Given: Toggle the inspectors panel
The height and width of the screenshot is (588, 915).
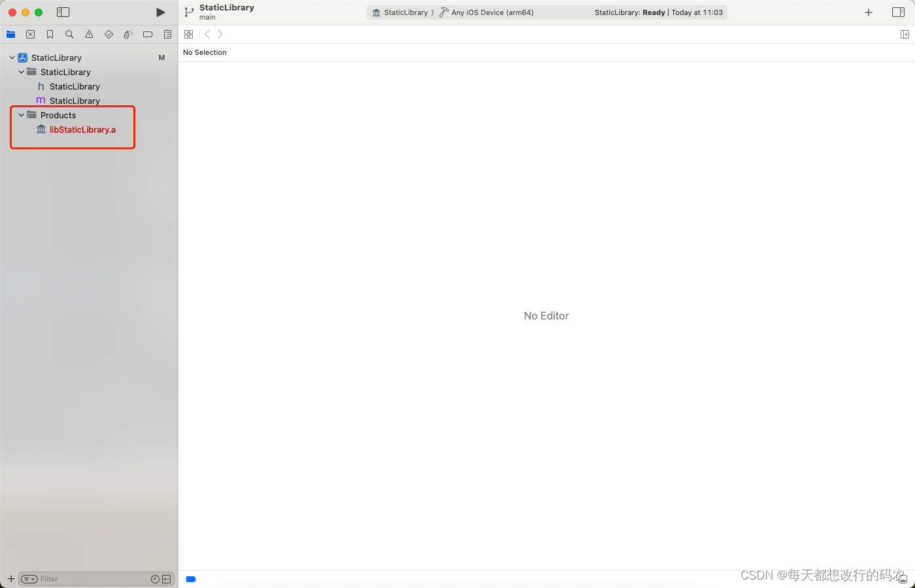Looking at the screenshot, I should 899,12.
